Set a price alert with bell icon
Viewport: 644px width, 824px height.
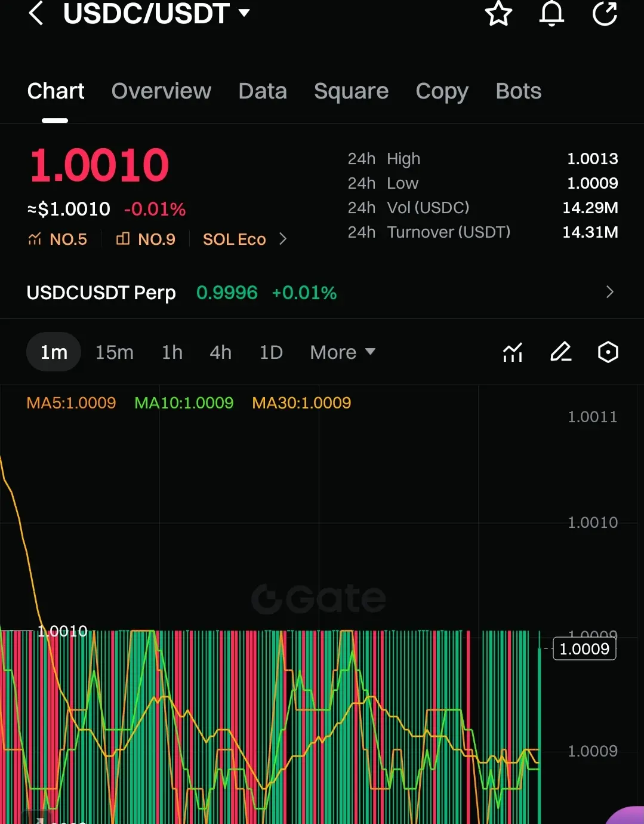(551, 13)
